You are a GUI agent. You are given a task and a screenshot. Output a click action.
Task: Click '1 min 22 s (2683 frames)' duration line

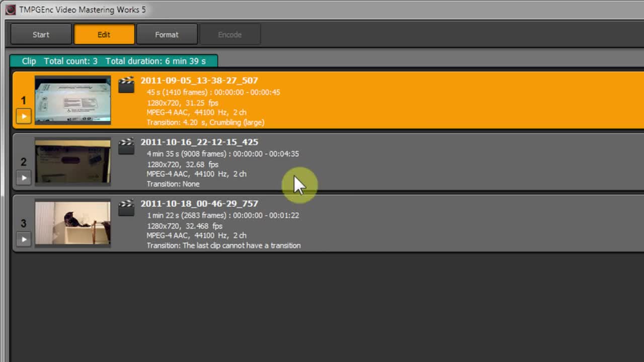coord(223,215)
